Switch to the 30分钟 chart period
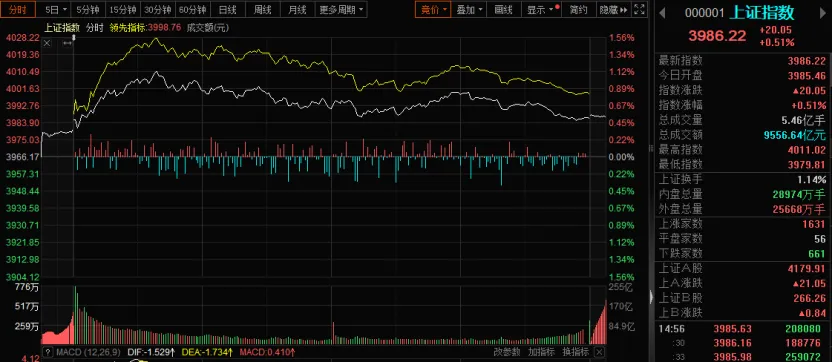Viewport: 832px width, 362px height. click(x=158, y=9)
